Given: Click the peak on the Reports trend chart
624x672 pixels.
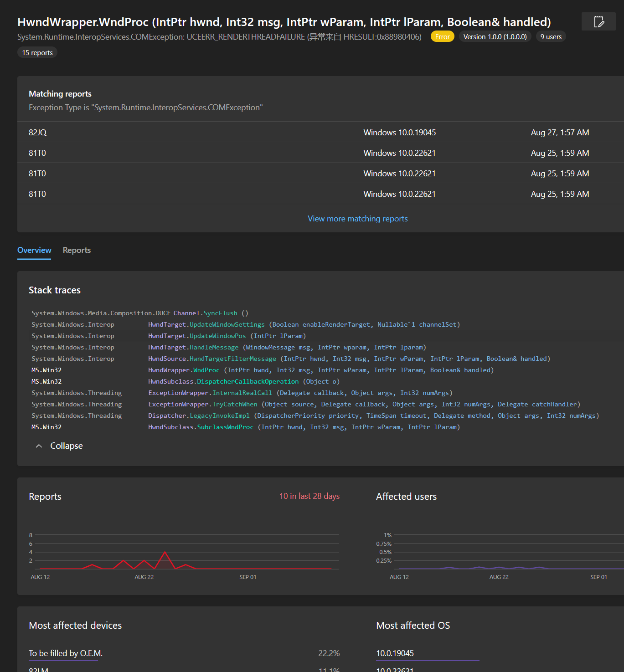Looking at the screenshot, I should pos(165,553).
